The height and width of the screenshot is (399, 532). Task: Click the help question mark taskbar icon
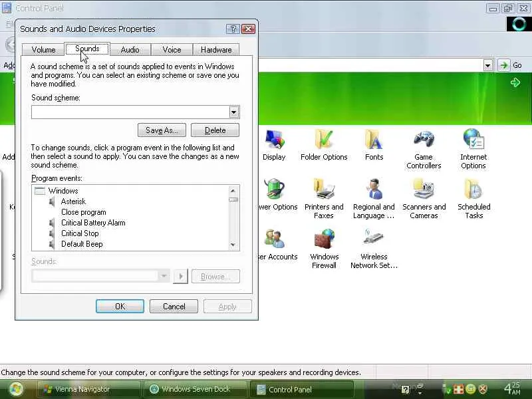tap(405, 390)
